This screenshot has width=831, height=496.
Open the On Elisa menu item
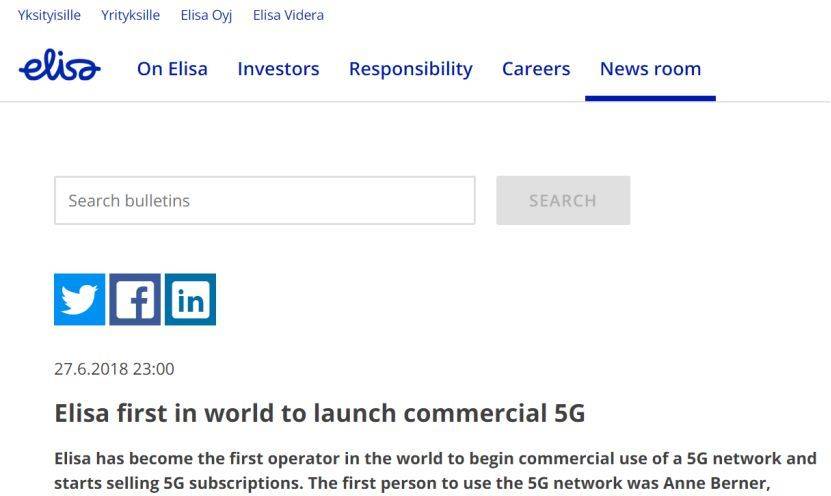(172, 69)
